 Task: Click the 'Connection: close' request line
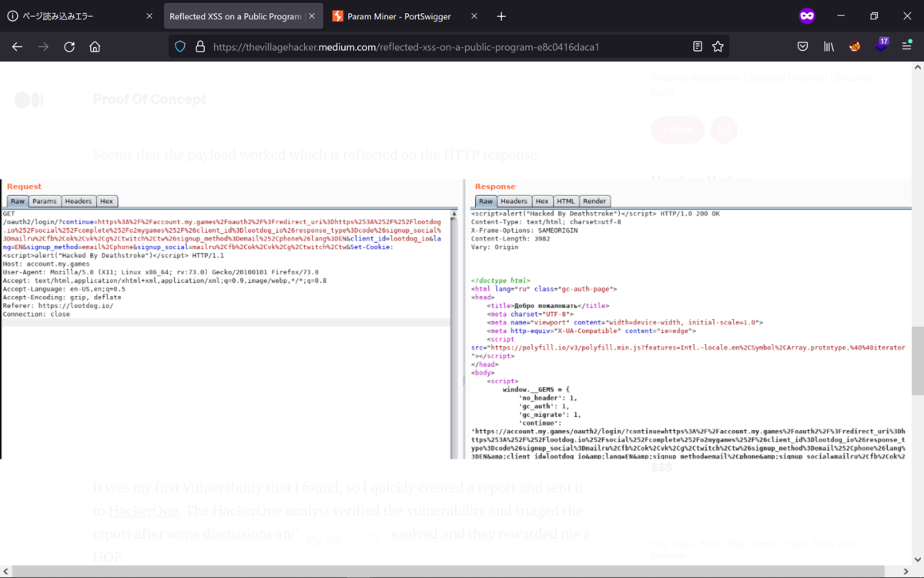point(36,314)
